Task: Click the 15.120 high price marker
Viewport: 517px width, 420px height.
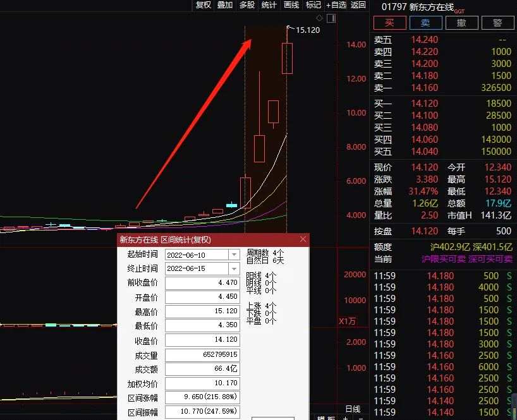Action: pos(308,30)
